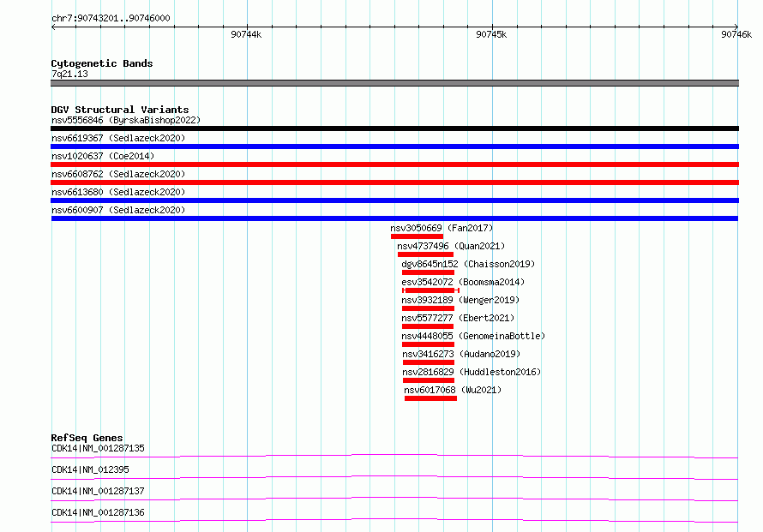Click the left arrow end of the ruler
The width and height of the screenshot is (763, 532).
coord(53,27)
